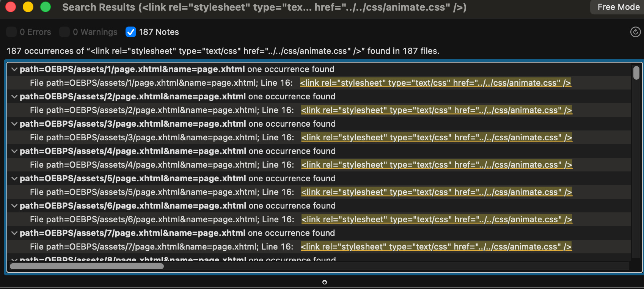Viewport: 644px width, 289px height.
Task: Open highlighted match in assets/2 Line 16
Action: click(x=437, y=110)
